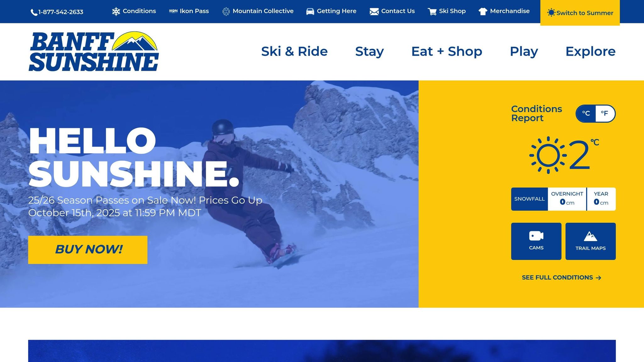Click the yellow BUY NOW! button

point(88,250)
